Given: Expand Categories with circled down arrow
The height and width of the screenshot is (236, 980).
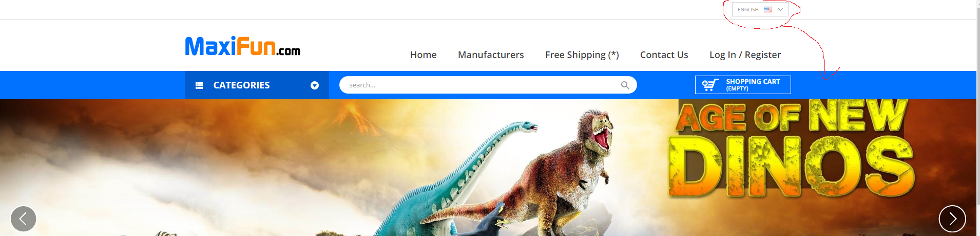Looking at the screenshot, I should click(x=315, y=85).
